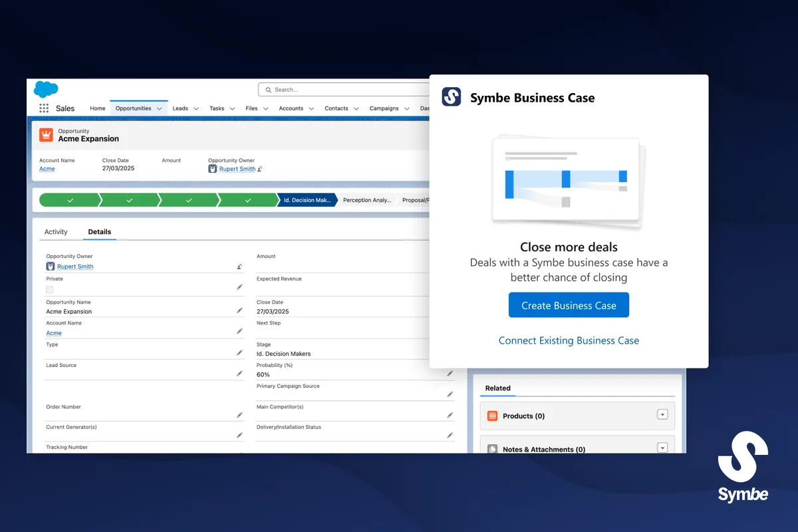Open Accounts tab dropdown chevron

[x=311, y=108]
